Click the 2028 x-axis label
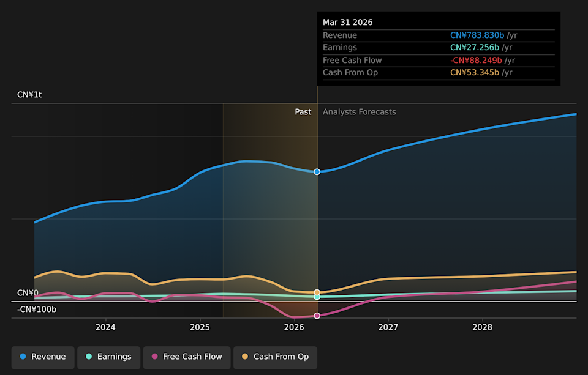Image resolution: width=588 pixels, height=375 pixels. [x=482, y=327]
